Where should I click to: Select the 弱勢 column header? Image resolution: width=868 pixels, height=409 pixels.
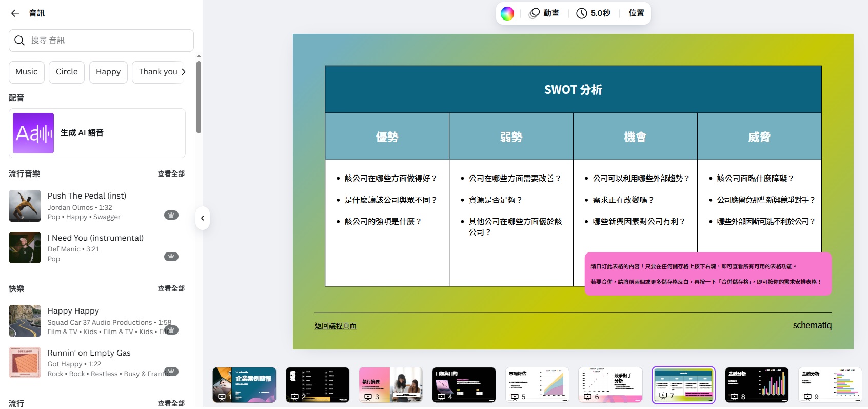point(511,137)
